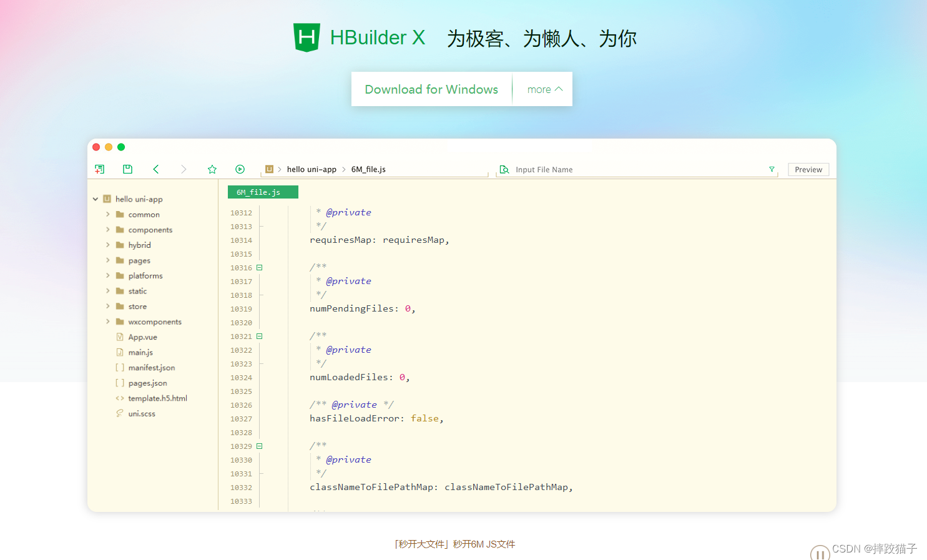Viewport: 927px width, 560px height.
Task: Select the 6M_file.js editor tab
Action: [x=263, y=192]
